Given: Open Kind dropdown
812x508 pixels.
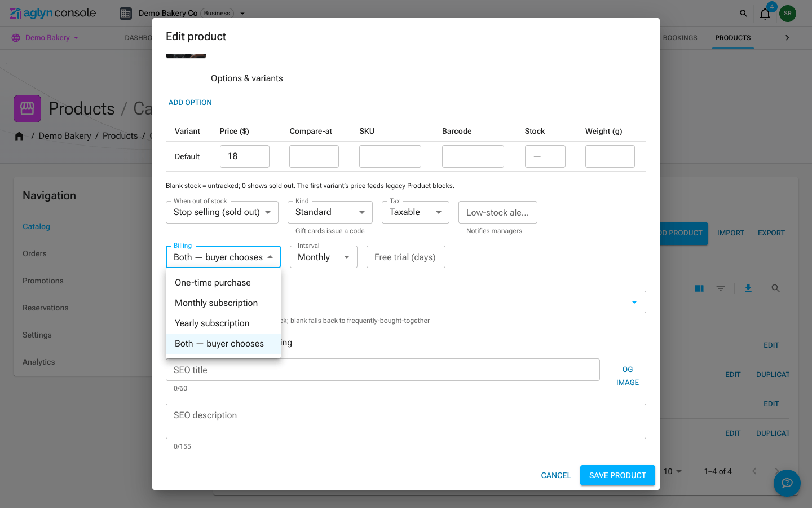Looking at the screenshot, I should pyautogui.click(x=330, y=212).
